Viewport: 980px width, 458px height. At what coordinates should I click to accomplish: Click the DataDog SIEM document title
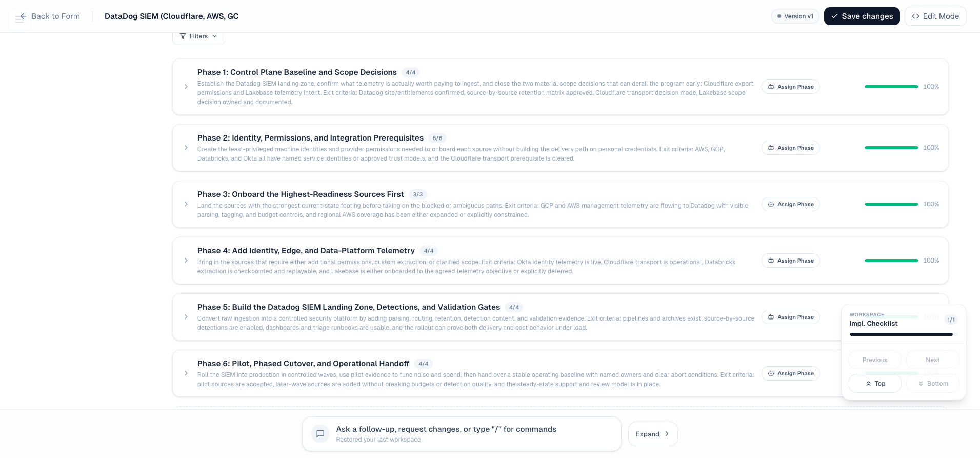click(171, 16)
